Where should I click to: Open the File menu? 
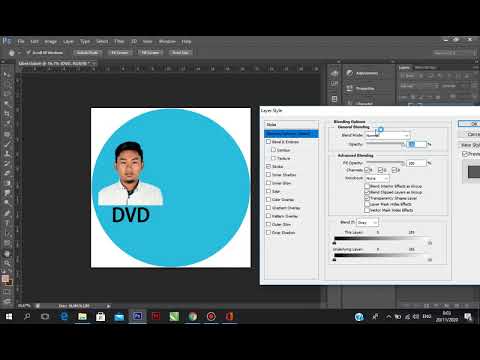coord(21,41)
